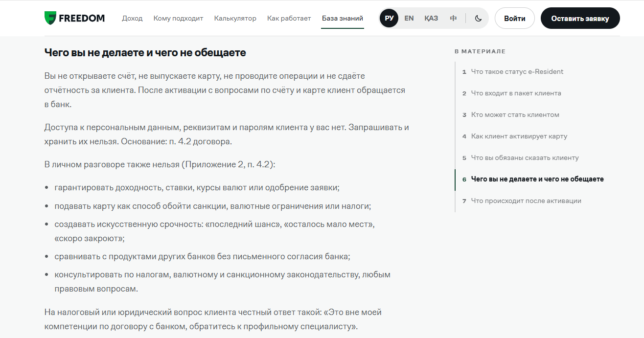This screenshot has width=644, height=338.
Task: Switch language to Chinese 中
Action: coord(453,18)
